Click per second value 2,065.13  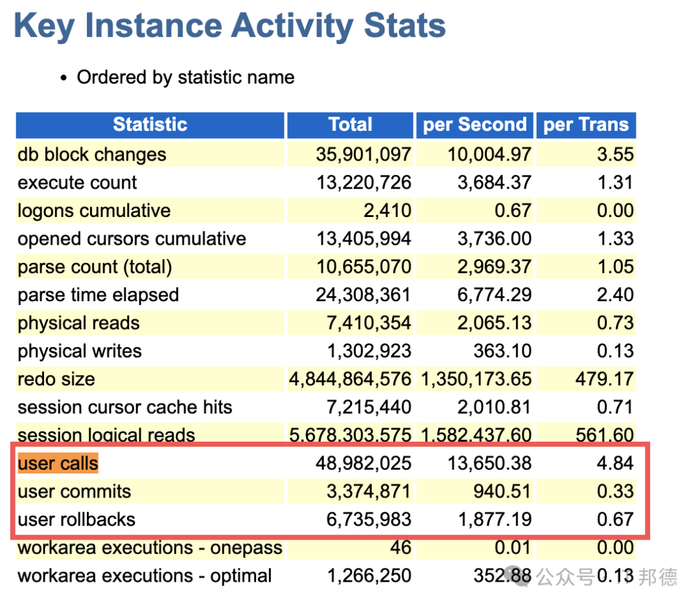(x=495, y=323)
